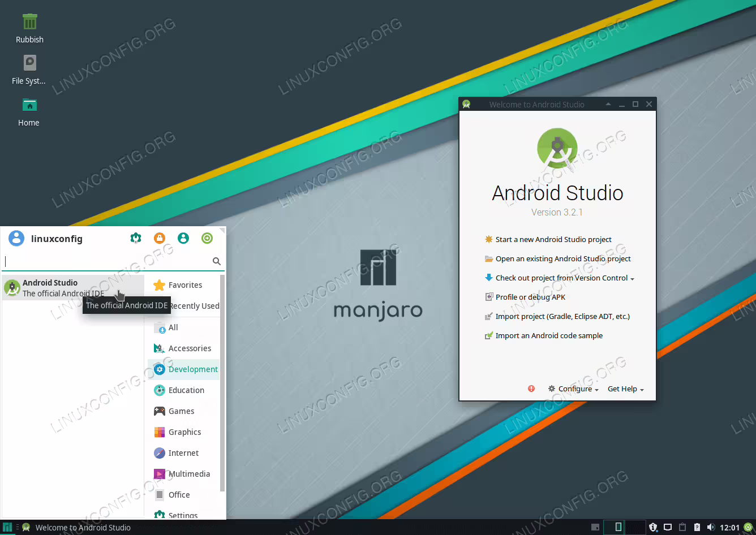This screenshot has width=756, height=535.
Task: Click the show desktop icon in the panel
Action: (595, 527)
